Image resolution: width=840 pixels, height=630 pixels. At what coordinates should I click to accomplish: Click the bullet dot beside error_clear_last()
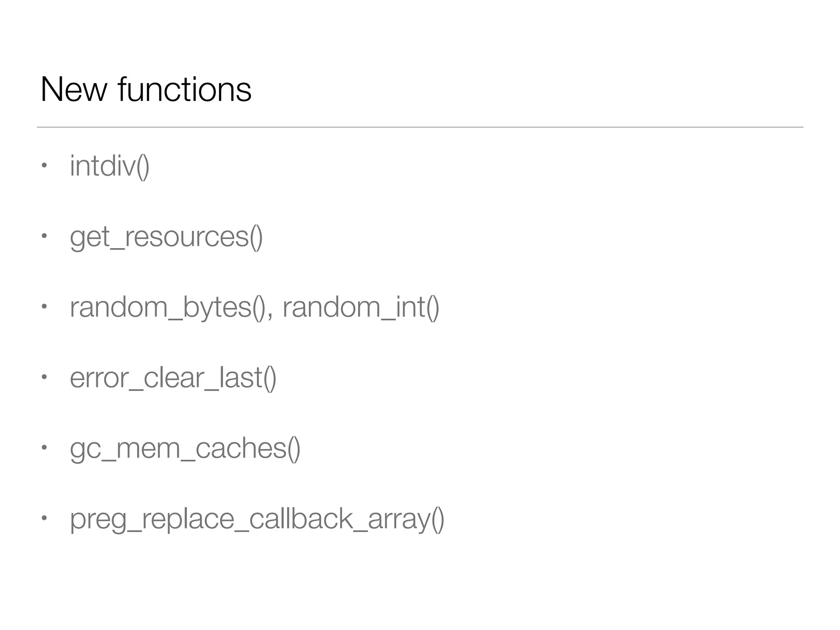[44, 377]
